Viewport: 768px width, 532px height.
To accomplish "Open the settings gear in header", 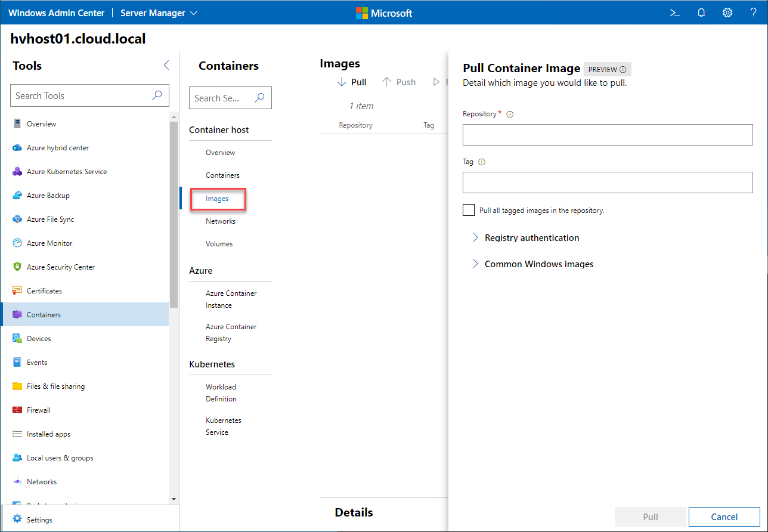I will coord(727,13).
